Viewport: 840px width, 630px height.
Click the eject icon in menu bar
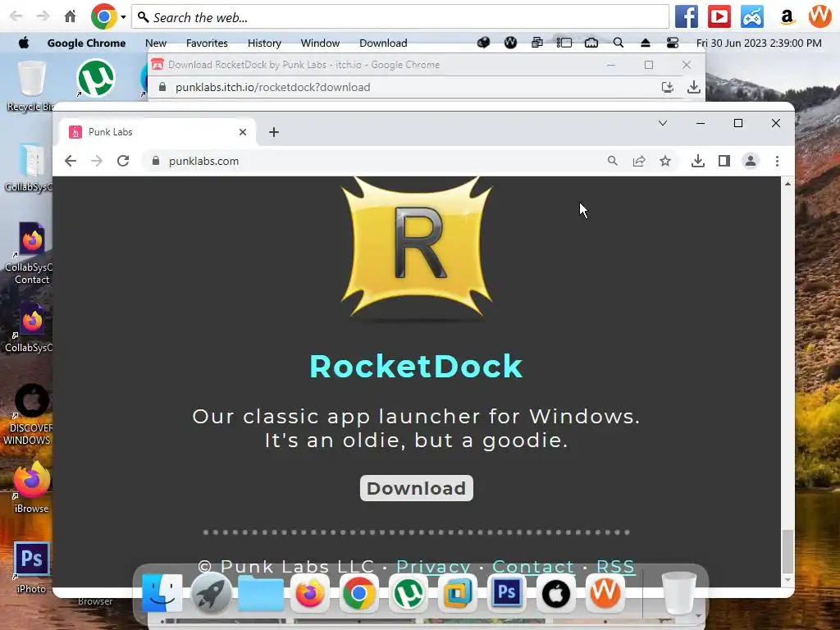pos(645,43)
